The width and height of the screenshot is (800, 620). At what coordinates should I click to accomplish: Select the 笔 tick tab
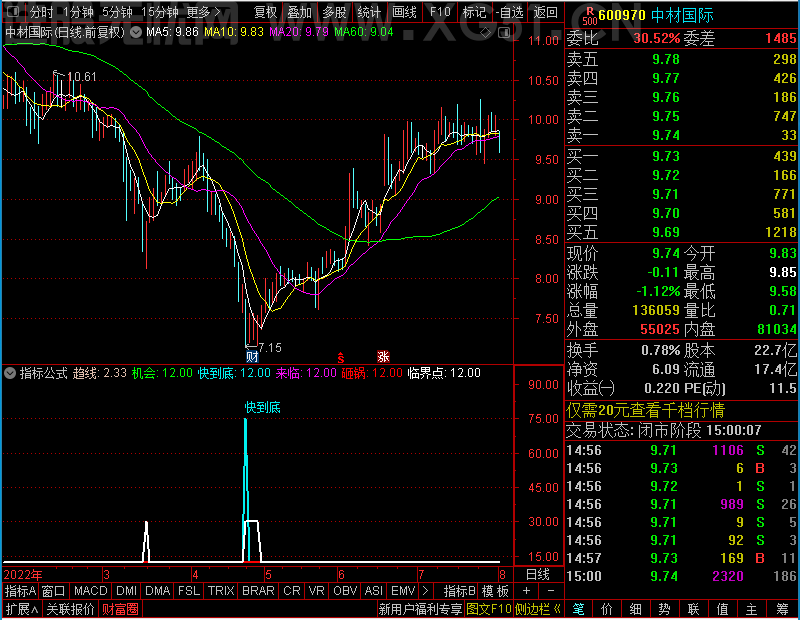coord(578,609)
